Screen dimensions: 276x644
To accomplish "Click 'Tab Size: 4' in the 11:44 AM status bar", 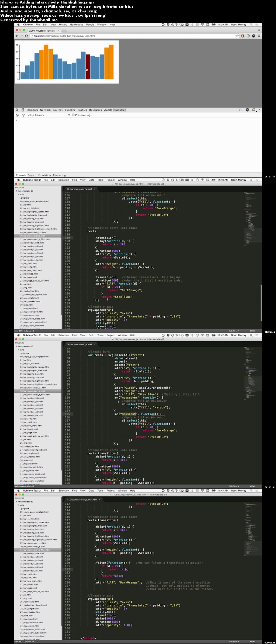I will (x=234, y=642).
